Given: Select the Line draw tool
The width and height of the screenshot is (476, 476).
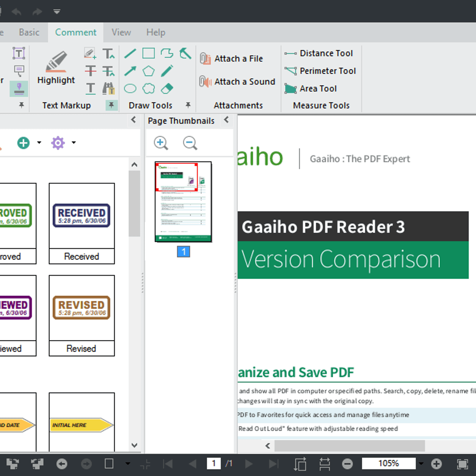Looking at the screenshot, I should tap(130, 54).
